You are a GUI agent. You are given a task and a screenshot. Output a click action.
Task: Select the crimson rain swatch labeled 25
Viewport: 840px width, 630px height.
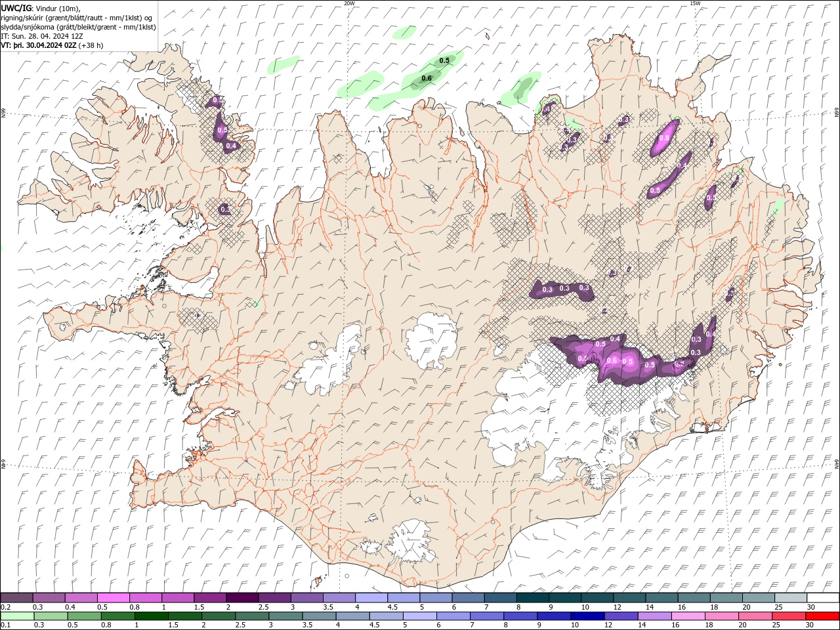point(789,616)
